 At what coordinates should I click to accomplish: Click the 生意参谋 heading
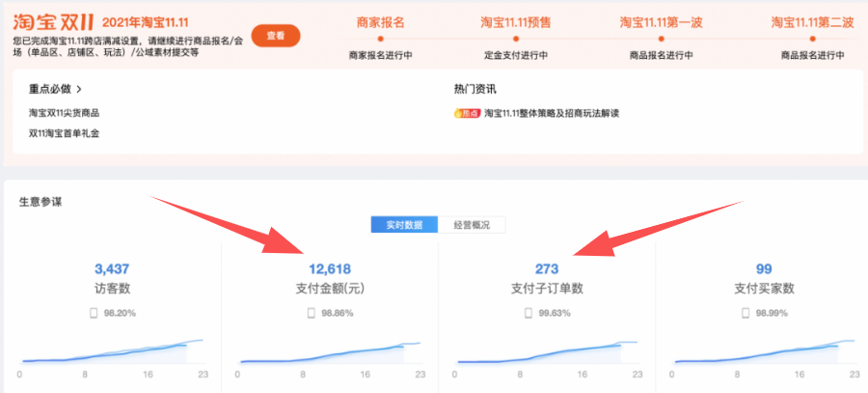pos(41,203)
